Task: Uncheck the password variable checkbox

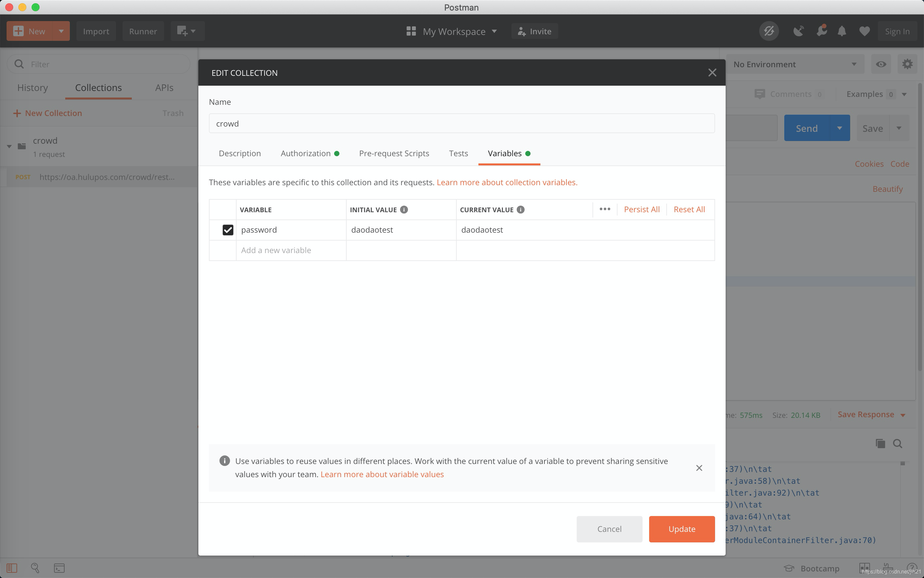Action: [228, 230]
